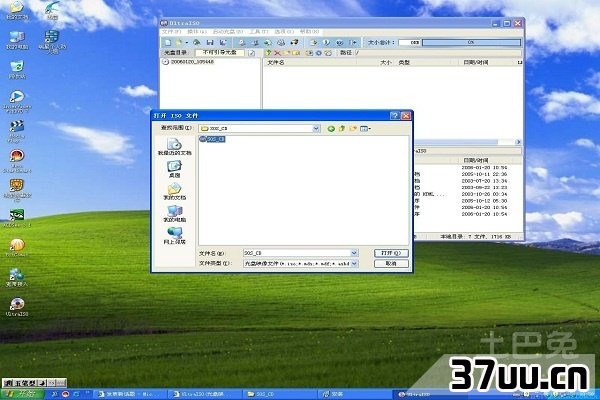Open the 启动光盘(B) menu in UltraISO

228,31
